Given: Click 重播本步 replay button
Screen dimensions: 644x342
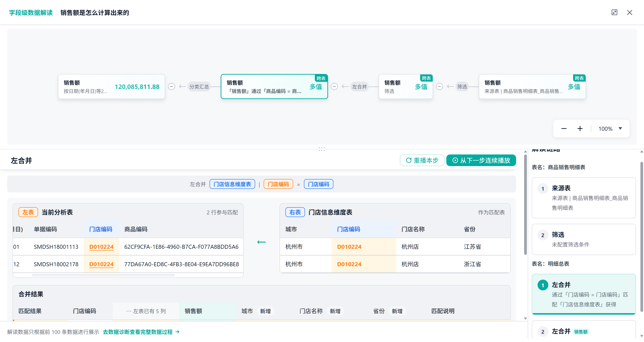Looking at the screenshot, I should click(422, 160).
